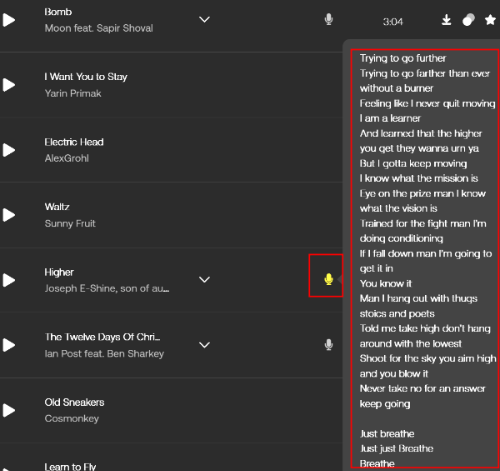
Task: Open artist Ian Post feat. Ben Sharkey
Action: pyautogui.click(x=104, y=354)
